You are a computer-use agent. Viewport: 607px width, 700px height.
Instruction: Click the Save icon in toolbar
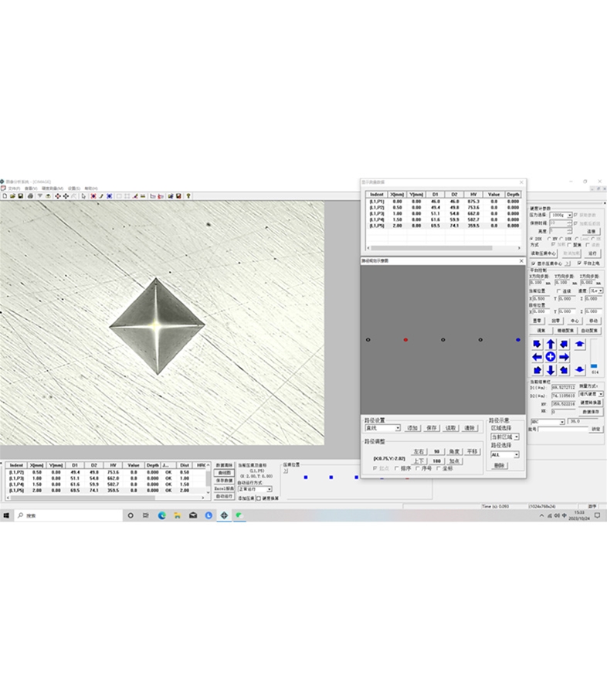[x=22, y=196]
